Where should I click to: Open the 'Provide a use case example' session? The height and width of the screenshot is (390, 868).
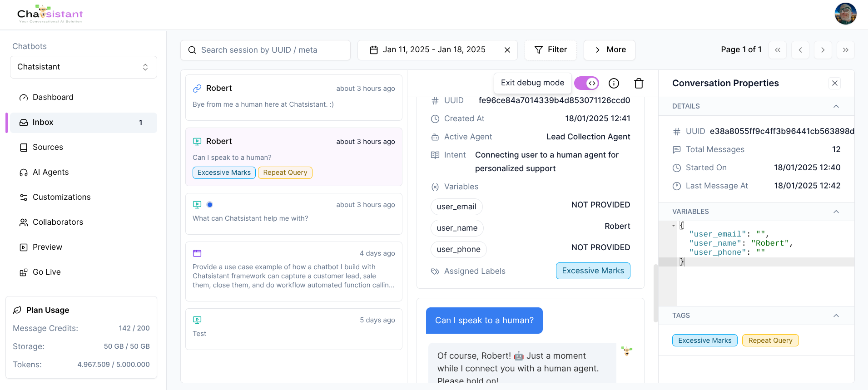(294, 272)
